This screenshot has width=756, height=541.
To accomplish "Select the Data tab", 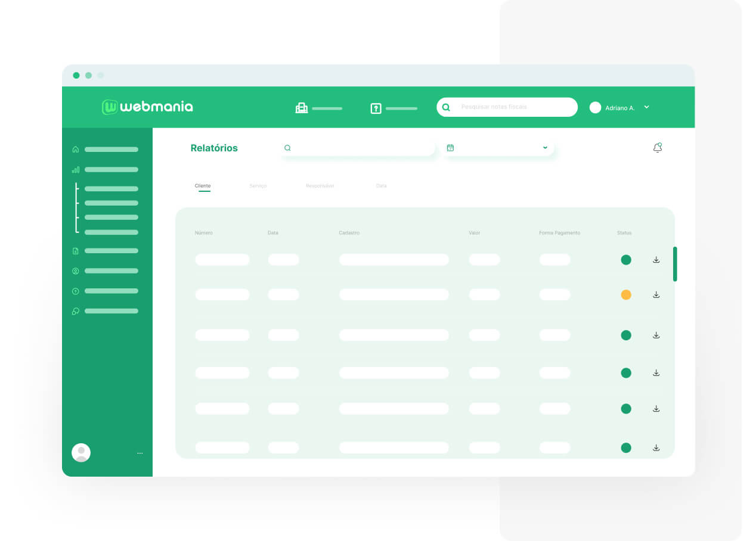I will click(382, 186).
